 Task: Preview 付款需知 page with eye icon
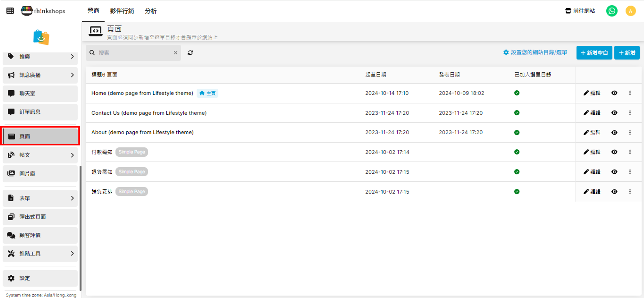(614, 152)
